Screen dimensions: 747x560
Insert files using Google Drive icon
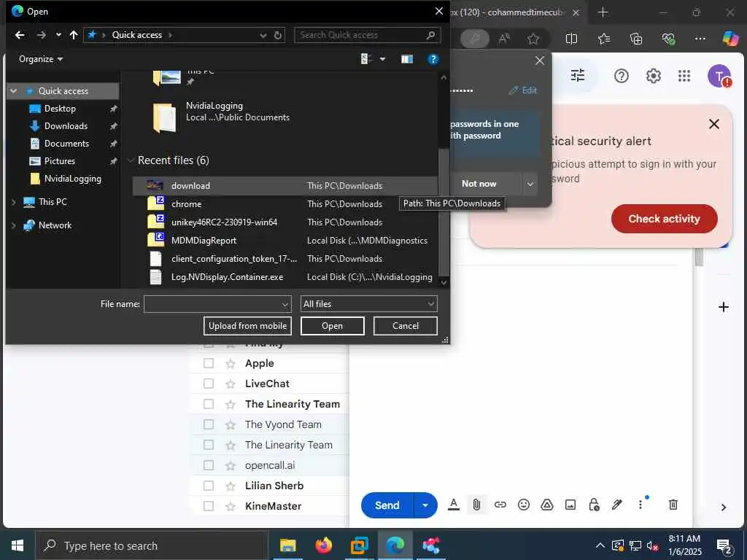(547, 505)
